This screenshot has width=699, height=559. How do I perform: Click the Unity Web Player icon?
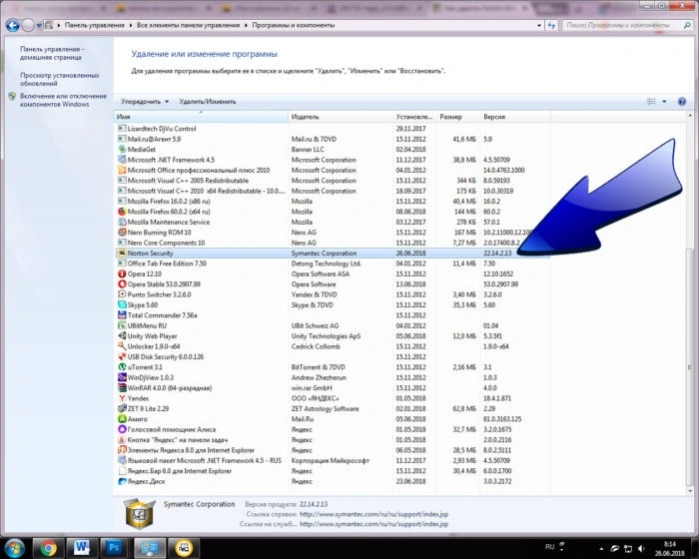point(122,336)
